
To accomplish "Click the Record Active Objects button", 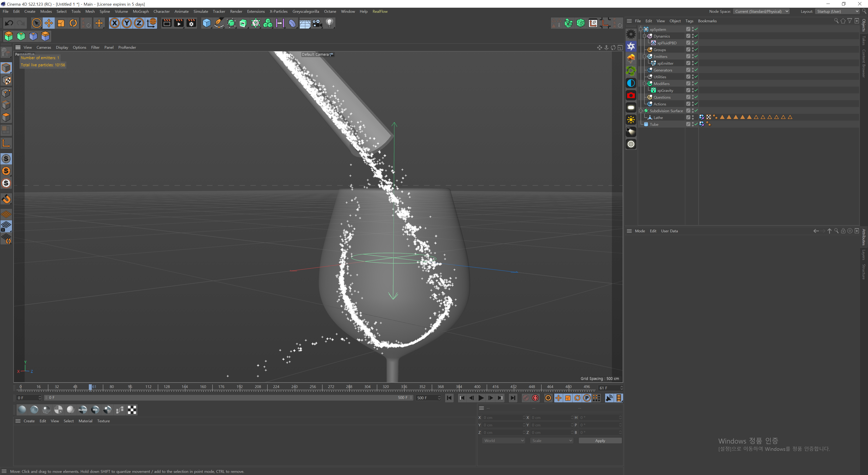I will click(x=526, y=398).
